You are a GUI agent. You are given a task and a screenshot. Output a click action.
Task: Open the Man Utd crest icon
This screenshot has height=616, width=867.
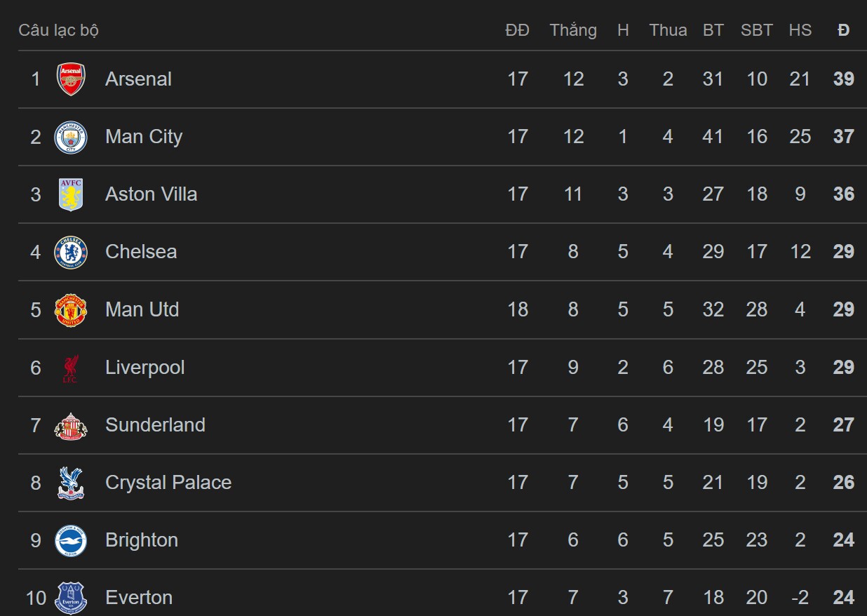coord(71,310)
